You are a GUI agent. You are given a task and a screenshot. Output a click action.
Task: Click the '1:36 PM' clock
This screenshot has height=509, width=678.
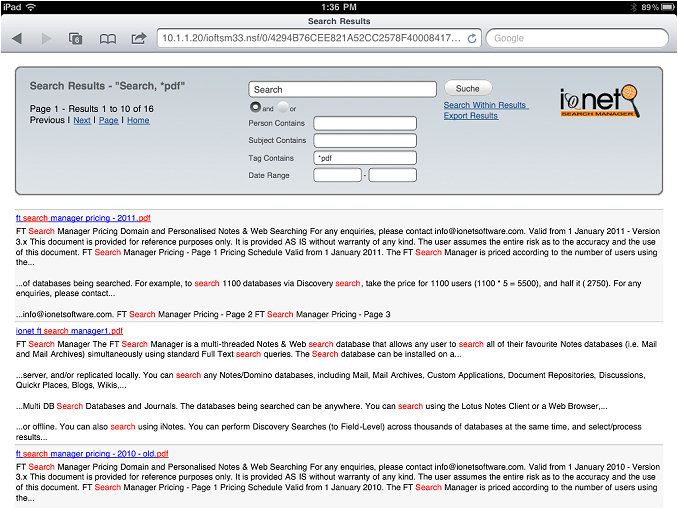tap(339, 7)
